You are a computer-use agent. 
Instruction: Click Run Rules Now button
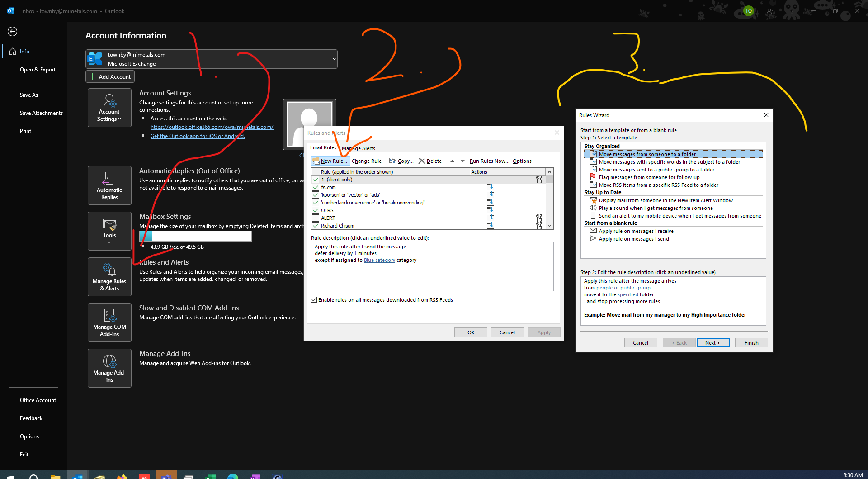point(489,161)
